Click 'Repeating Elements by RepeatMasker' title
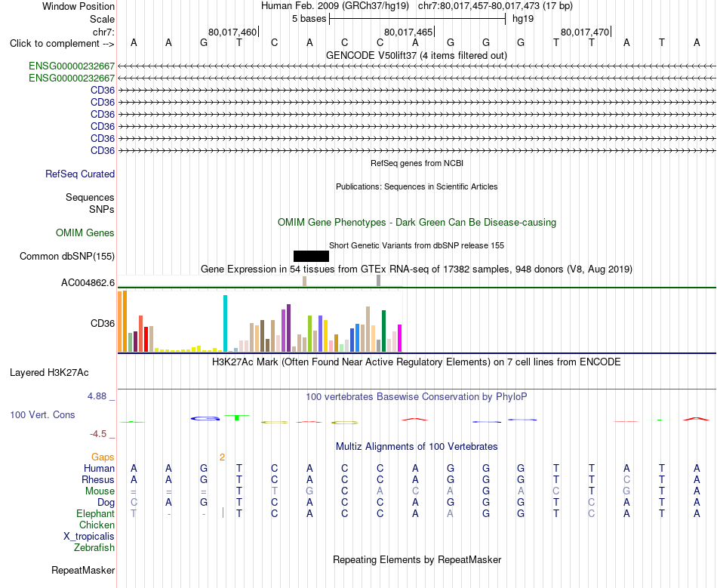The image size is (717, 588). pos(417,559)
